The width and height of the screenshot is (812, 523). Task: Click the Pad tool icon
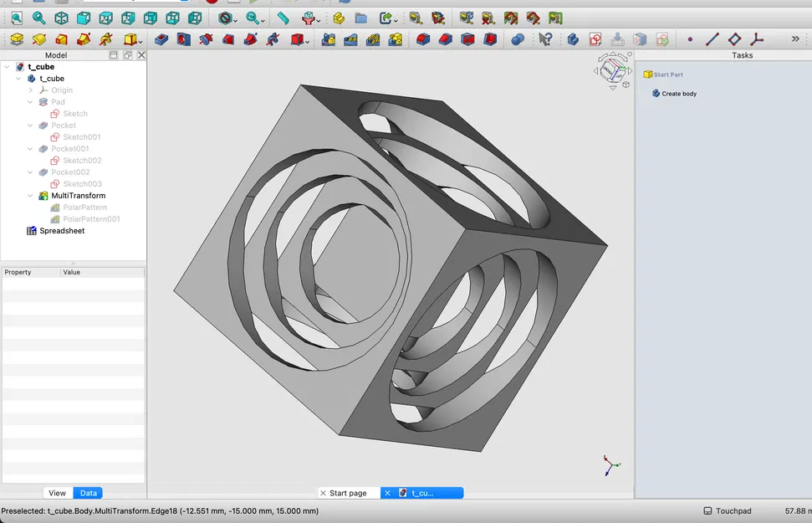click(17, 39)
